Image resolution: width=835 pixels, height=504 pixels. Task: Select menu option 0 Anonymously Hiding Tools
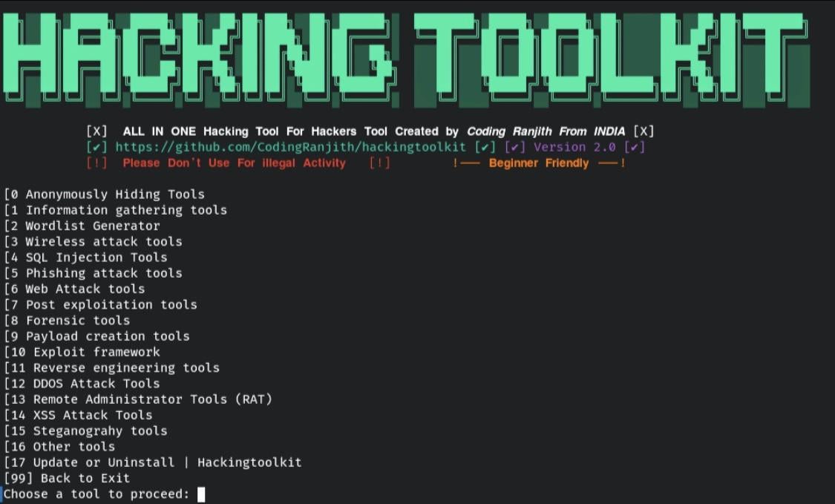(x=105, y=194)
